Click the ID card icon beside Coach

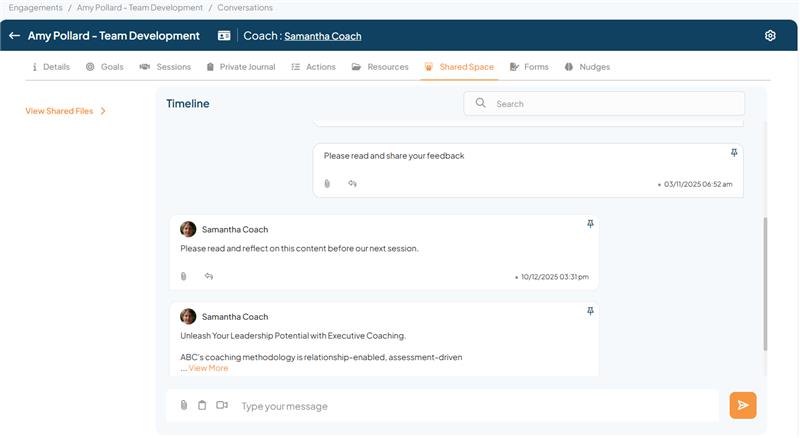224,36
